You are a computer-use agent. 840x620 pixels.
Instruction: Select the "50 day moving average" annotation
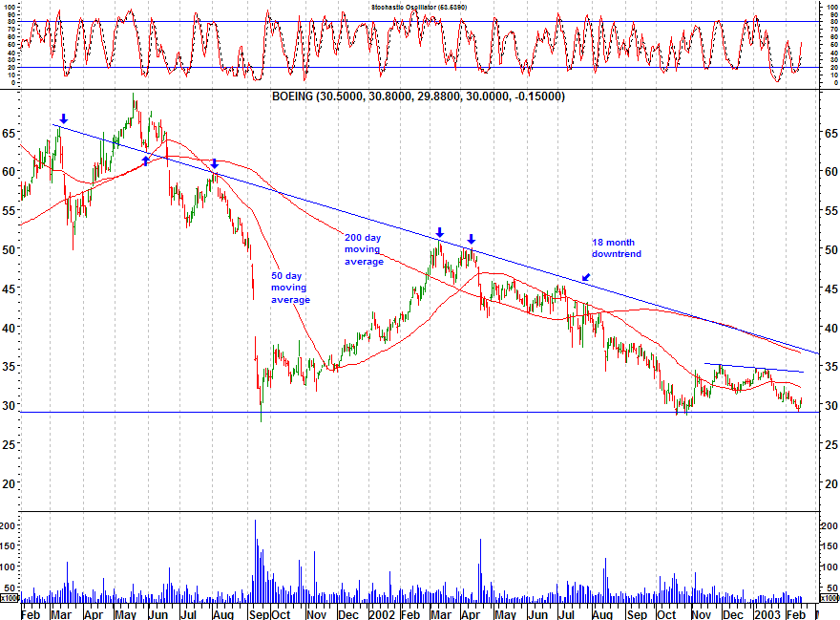(x=290, y=288)
